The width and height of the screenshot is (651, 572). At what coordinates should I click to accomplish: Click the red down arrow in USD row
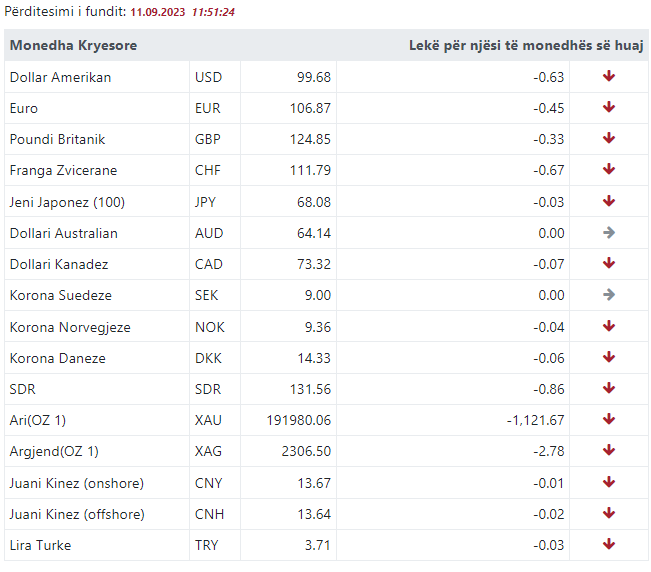point(609,77)
